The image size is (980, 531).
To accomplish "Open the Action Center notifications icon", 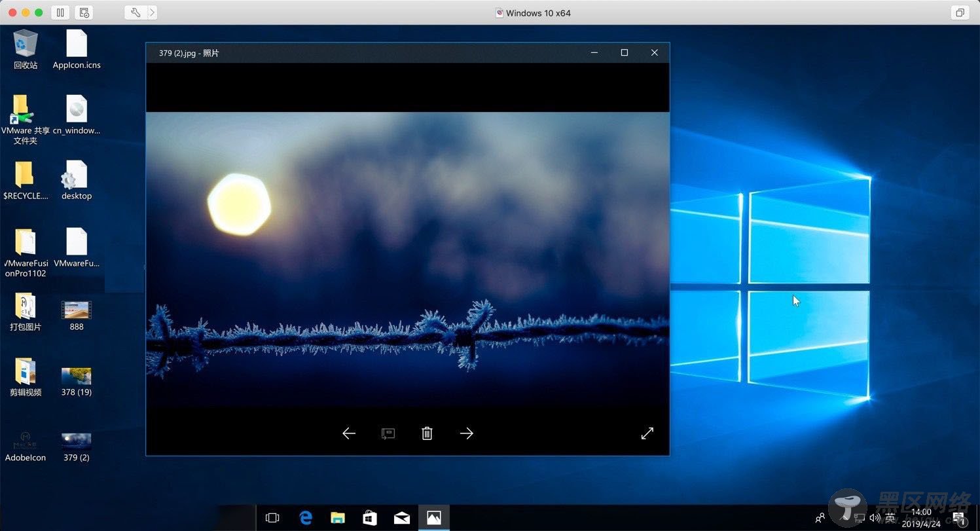I will 960,518.
